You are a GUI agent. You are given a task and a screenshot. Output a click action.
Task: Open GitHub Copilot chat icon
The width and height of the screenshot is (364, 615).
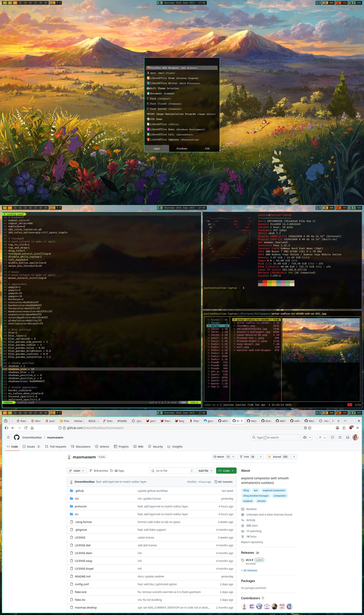click(x=305, y=438)
